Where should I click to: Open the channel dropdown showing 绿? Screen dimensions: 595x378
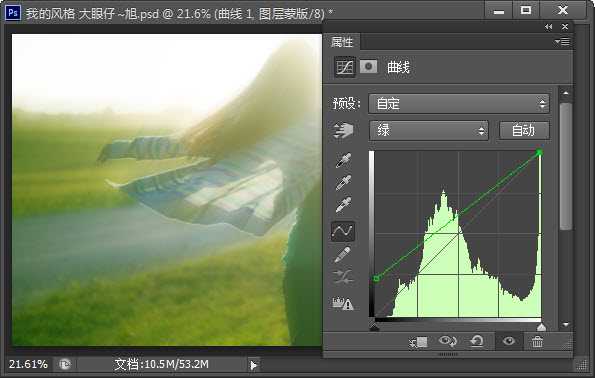coord(429,131)
